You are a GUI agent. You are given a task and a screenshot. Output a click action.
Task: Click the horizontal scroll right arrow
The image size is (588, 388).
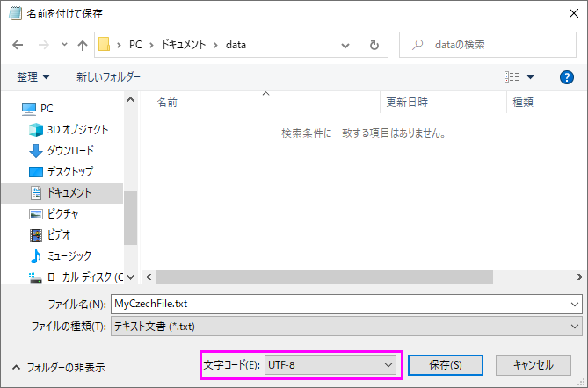coord(579,277)
